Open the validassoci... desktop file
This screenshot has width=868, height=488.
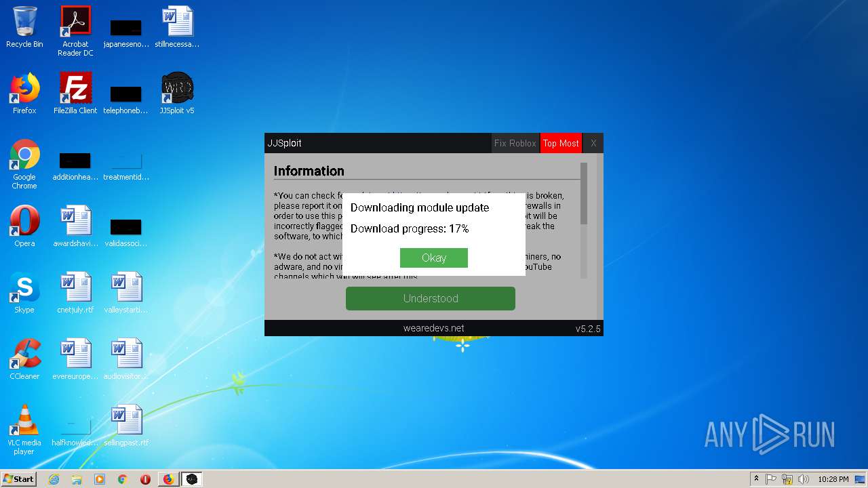[126, 230]
